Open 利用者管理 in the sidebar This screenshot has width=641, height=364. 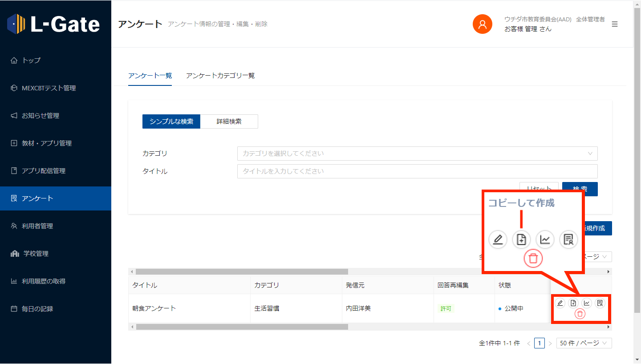click(x=37, y=226)
